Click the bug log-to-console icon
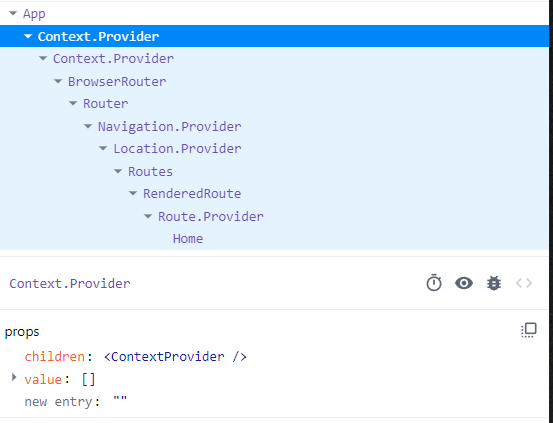Screen dimensions: 553x423 click(494, 283)
